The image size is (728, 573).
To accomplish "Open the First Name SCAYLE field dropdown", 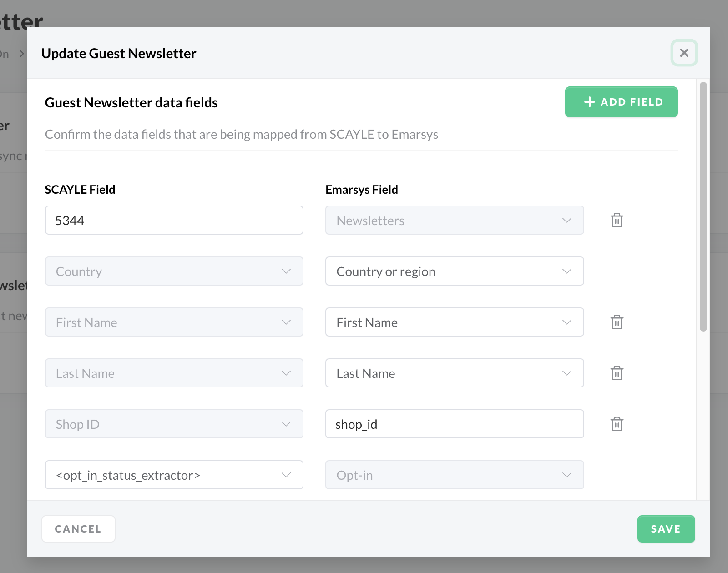I will click(174, 322).
